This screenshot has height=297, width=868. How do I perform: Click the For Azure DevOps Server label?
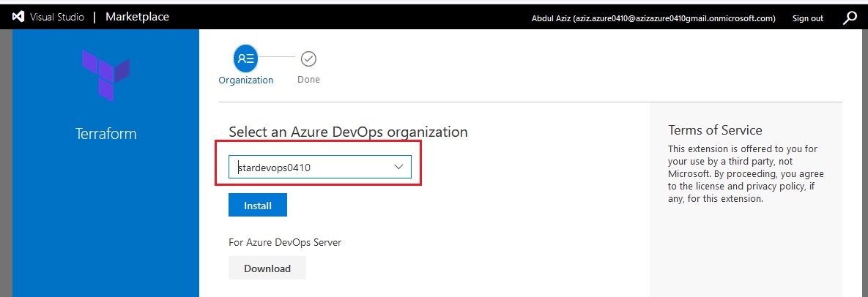(x=285, y=242)
